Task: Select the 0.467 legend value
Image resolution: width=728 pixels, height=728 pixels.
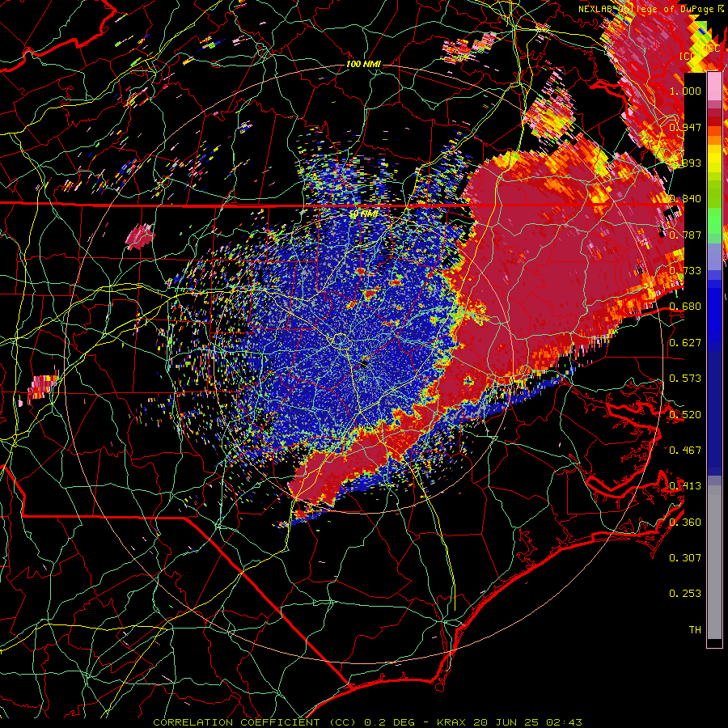Action: (x=685, y=451)
